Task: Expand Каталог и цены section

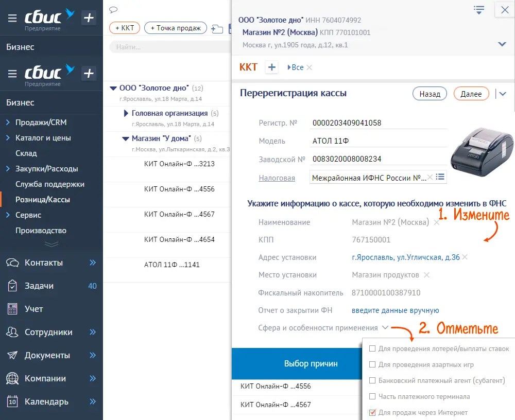Action: click(8, 137)
